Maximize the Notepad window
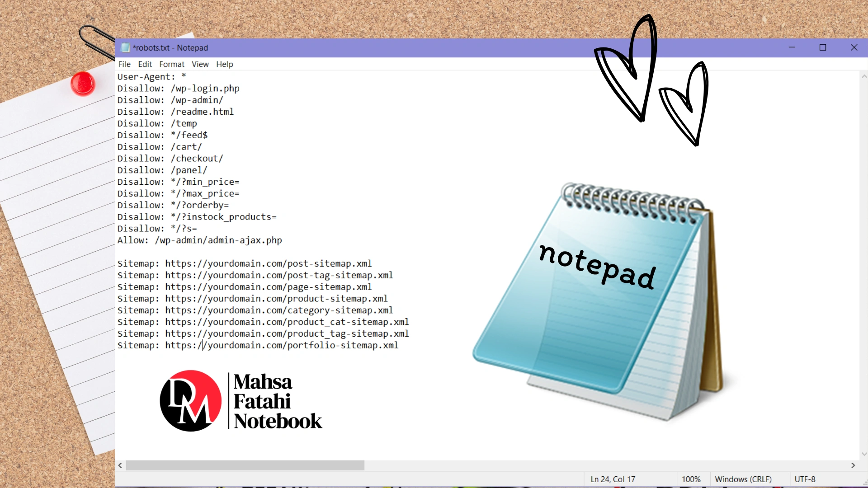 pos(823,47)
